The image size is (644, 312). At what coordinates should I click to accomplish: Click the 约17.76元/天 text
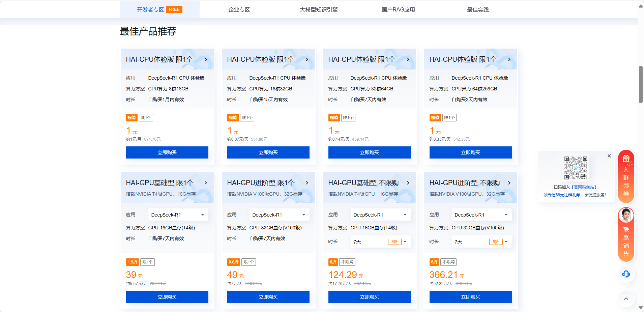[340, 284]
